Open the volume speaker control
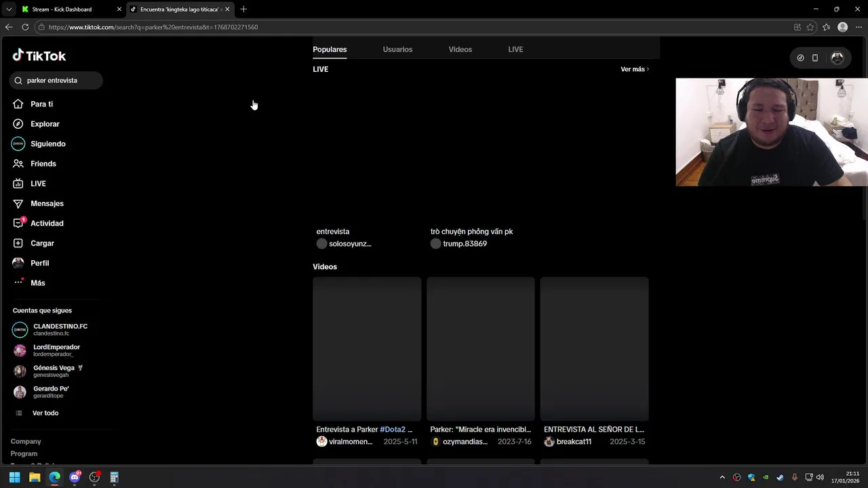This screenshot has height=488, width=868. click(820, 478)
